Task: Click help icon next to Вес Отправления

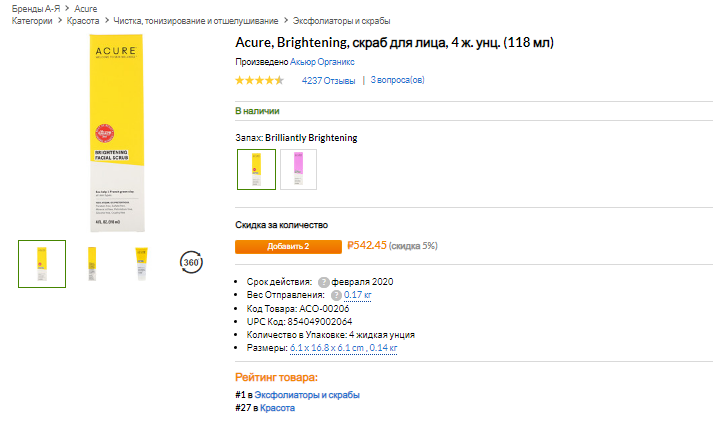Action: (337, 295)
